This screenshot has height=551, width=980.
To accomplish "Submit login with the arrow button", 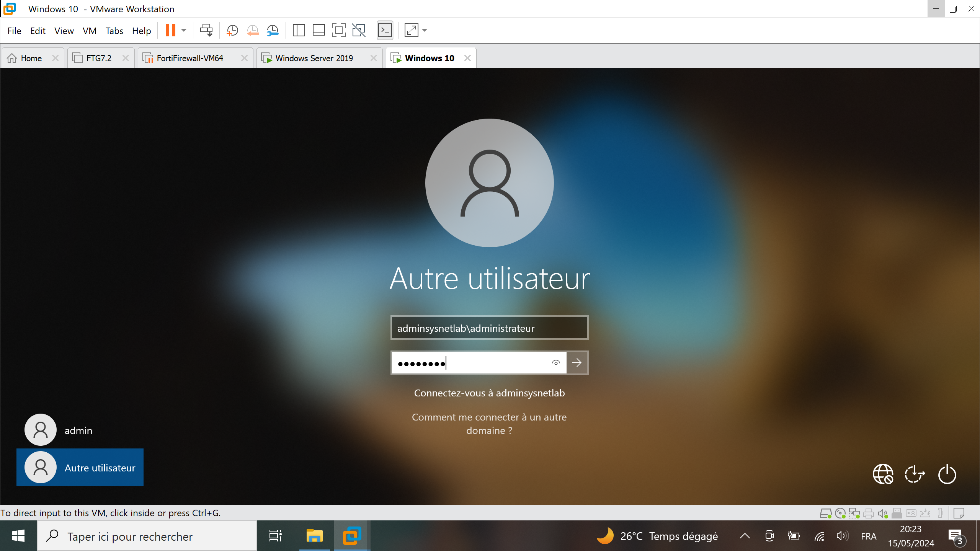I will click(x=577, y=363).
